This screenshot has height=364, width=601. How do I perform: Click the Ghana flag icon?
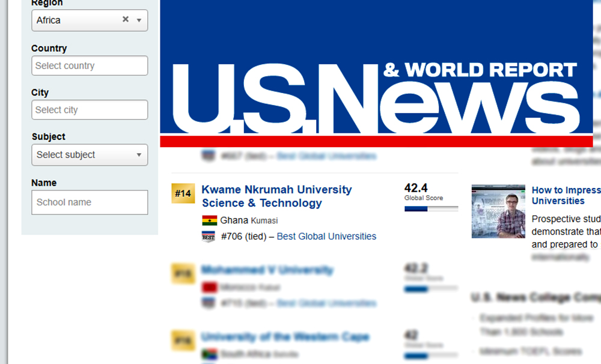tap(209, 220)
